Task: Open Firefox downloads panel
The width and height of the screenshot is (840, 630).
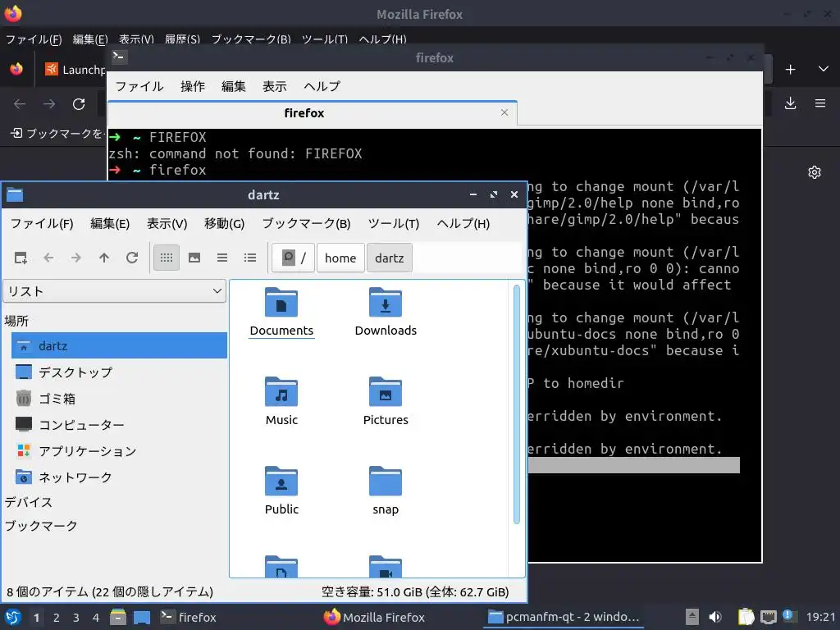Action: (790, 103)
